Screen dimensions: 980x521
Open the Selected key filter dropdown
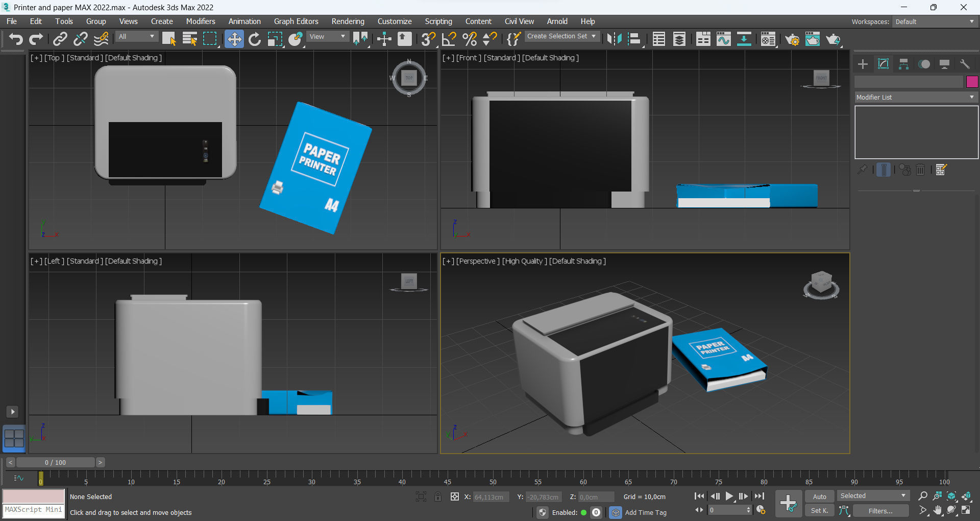coord(873,496)
